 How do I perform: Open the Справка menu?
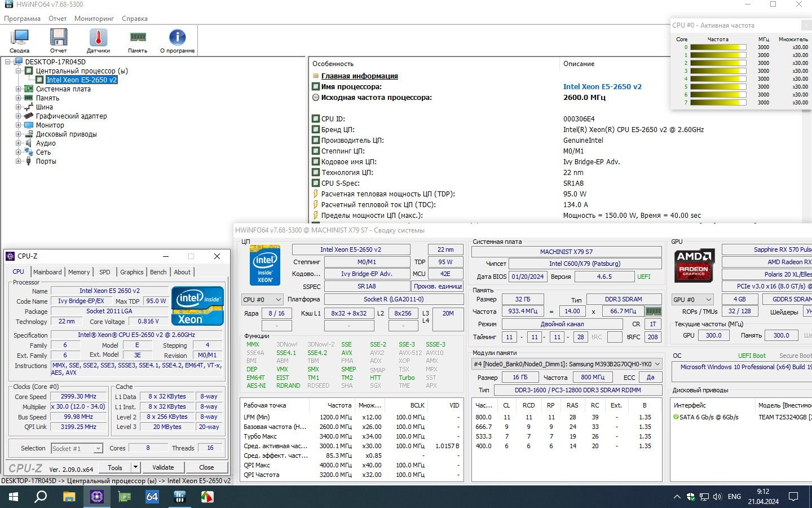pos(135,19)
